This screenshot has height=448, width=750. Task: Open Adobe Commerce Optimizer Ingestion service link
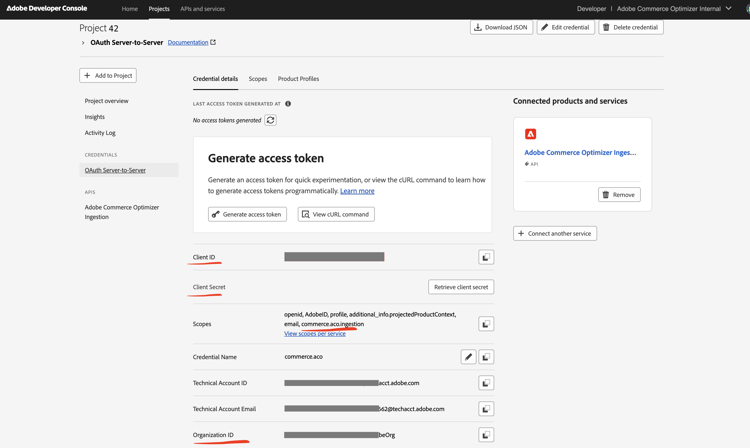[580, 153]
